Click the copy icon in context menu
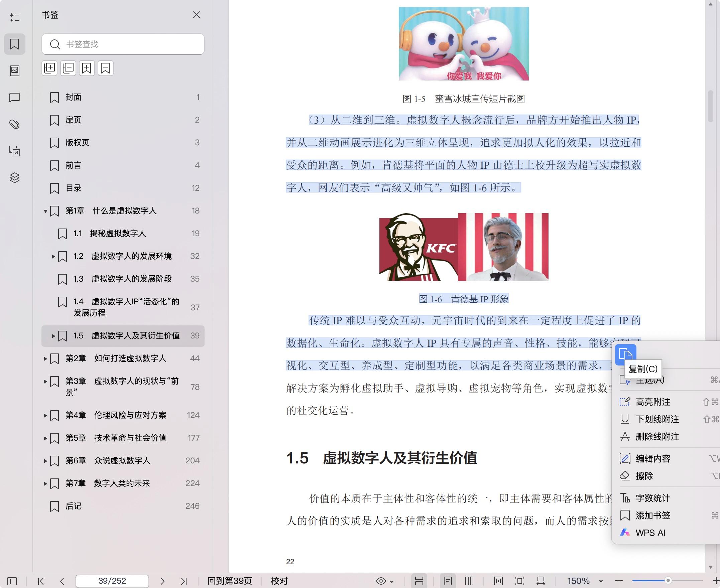720x588 pixels. tap(625, 354)
